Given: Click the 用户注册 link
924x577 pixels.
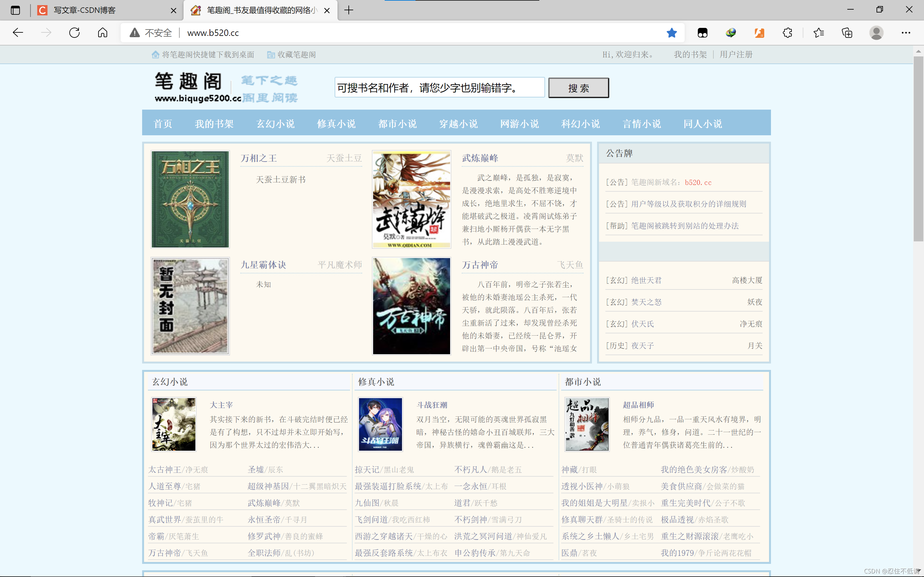Looking at the screenshot, I should [x=736, y=54].
